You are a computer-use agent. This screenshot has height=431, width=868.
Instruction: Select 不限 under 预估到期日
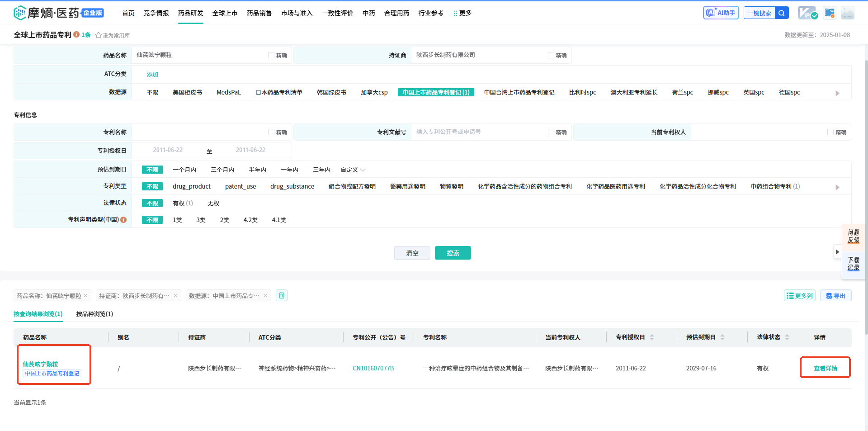152,170
